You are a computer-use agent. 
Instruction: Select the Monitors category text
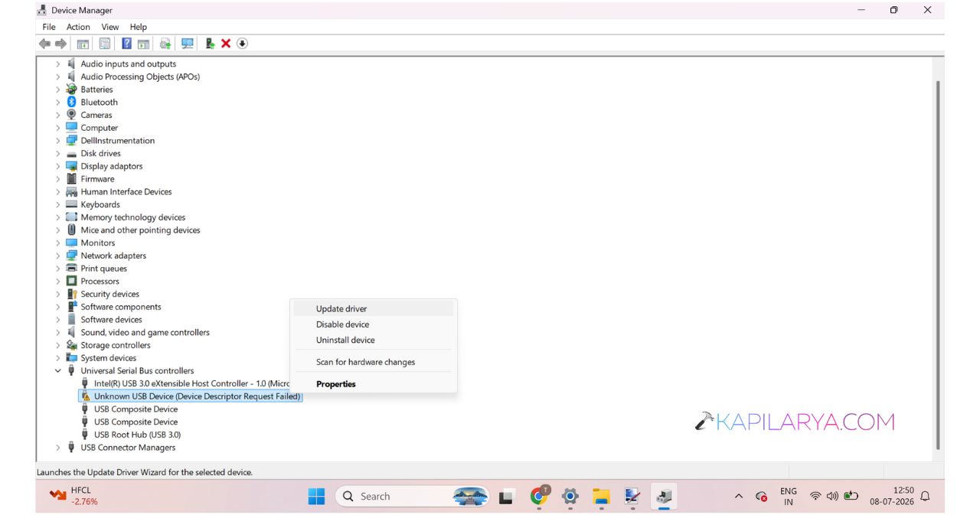click(x=98, y=243)
